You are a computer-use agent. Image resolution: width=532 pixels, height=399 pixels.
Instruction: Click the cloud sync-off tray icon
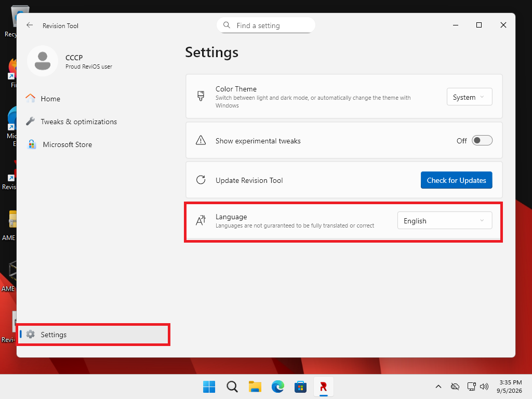pos(455,387)
